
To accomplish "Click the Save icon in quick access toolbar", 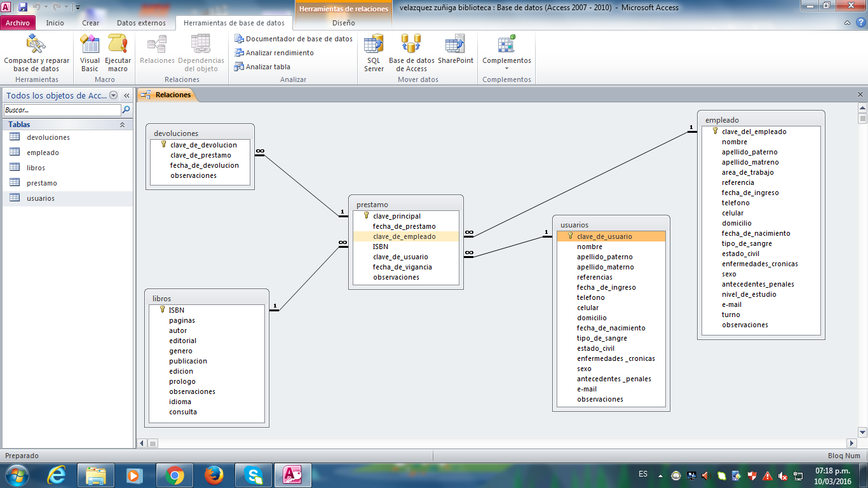I will pos(23,8).
